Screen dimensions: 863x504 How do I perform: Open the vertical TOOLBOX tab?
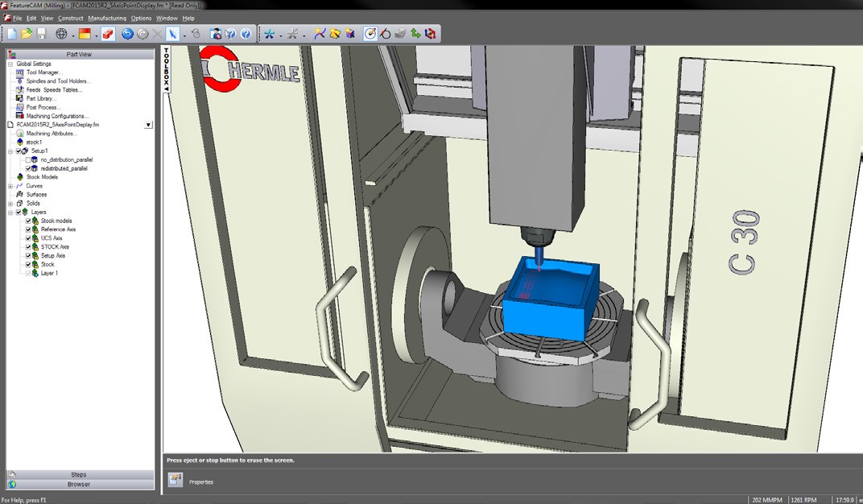point(167,70)
